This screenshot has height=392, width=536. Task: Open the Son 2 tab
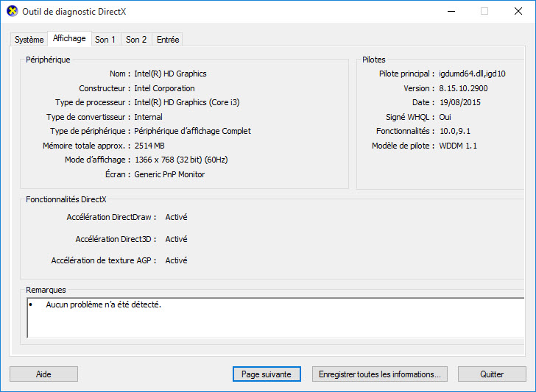point(136,40)
